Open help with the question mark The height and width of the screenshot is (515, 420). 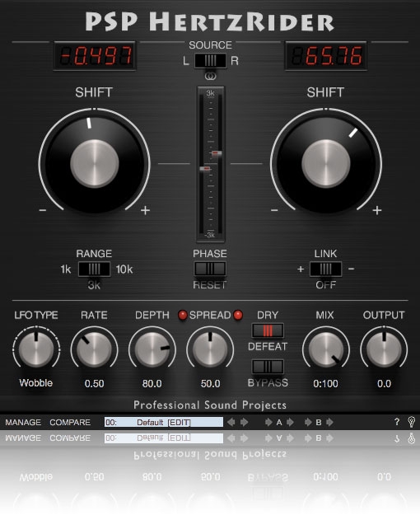pyautogui.click(x=397, y=422)
